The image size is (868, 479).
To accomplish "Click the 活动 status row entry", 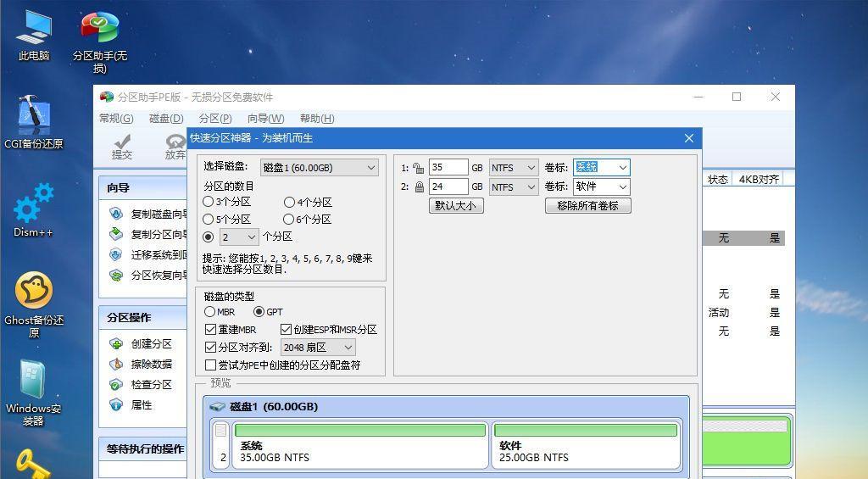I will coord(719,313).
